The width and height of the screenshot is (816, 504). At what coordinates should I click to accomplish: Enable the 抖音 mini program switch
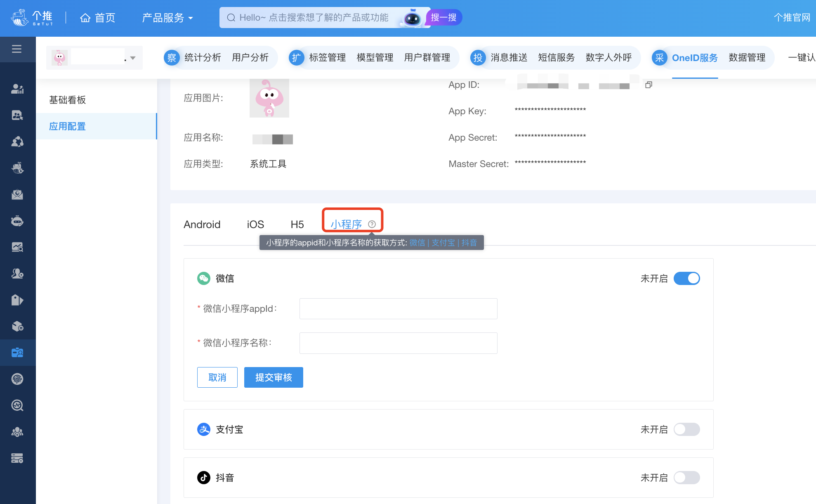pos(686,478)
